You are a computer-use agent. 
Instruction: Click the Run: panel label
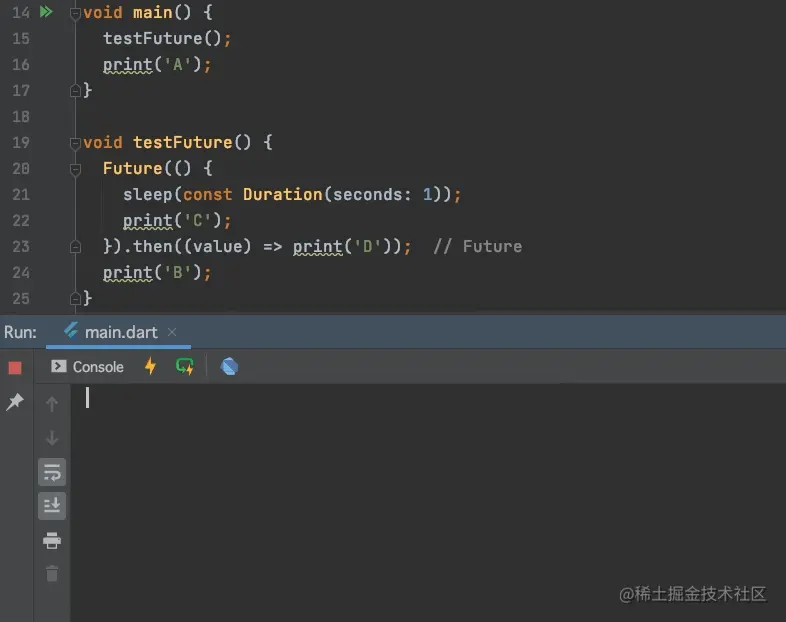(20, 332)
